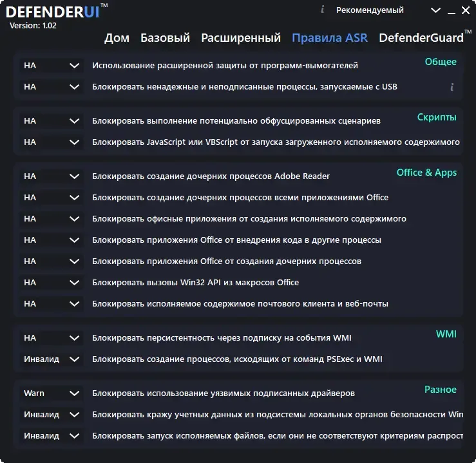Expand Инвалид dropdown for кражу учетных данных rule
Image resolution: width=476 pixels, height=463 pixels.
52,415
